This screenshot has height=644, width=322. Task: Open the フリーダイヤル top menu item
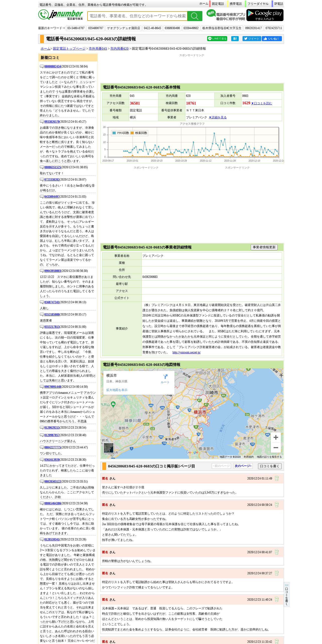tap(258, 4)
